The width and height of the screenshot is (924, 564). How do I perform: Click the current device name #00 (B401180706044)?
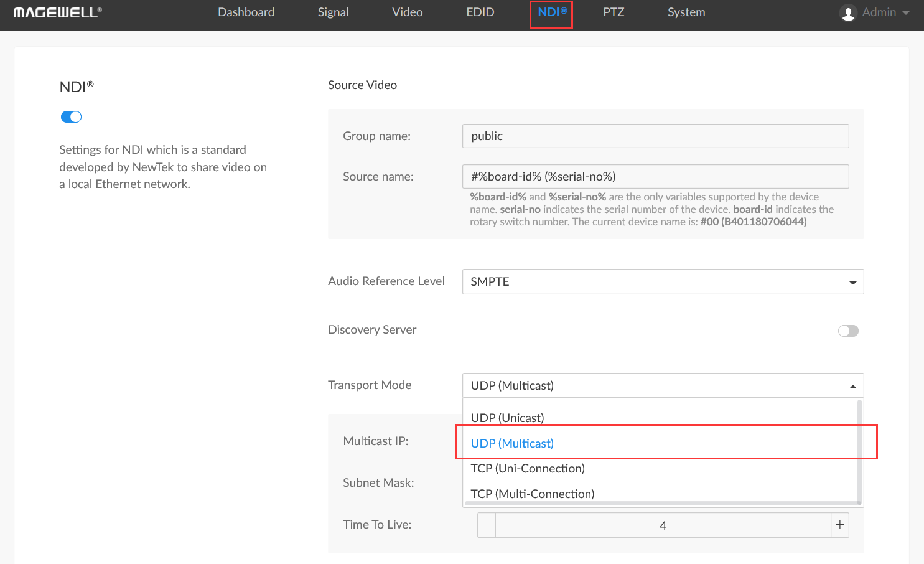coord(754,222)
